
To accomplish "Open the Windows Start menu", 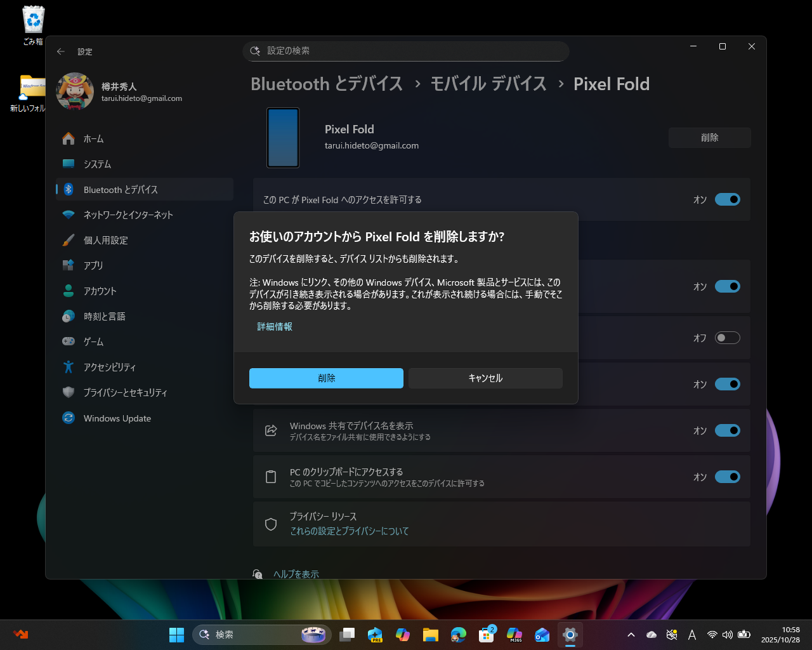I will coord(176,635).
